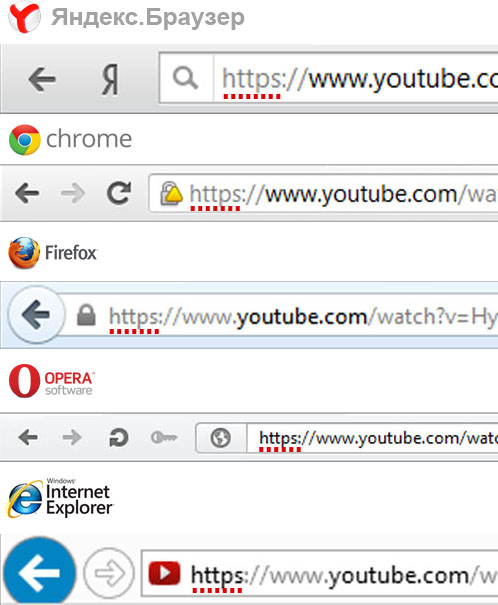Go back using Chrome's back arrow
This screenshot has height=605, width=498.
[x=27, y=193]
